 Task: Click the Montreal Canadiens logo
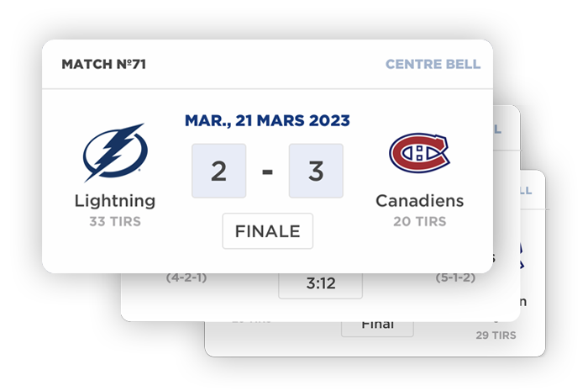pos(419,154)
